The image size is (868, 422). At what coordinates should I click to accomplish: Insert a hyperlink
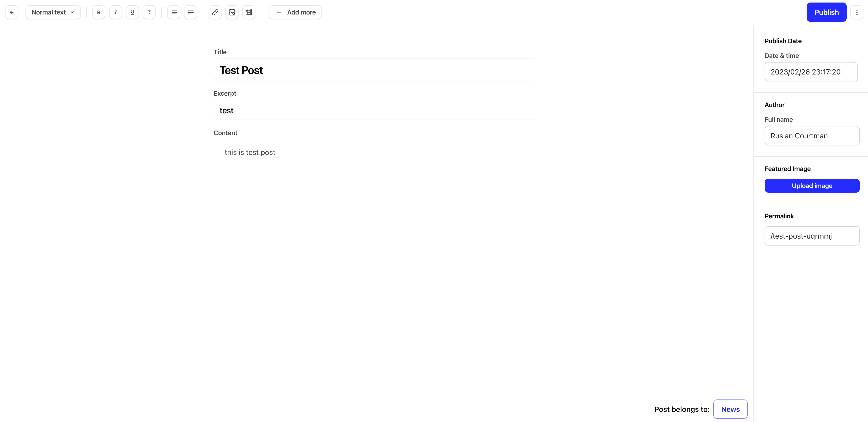pyautogui.click(x=215, y=12)
